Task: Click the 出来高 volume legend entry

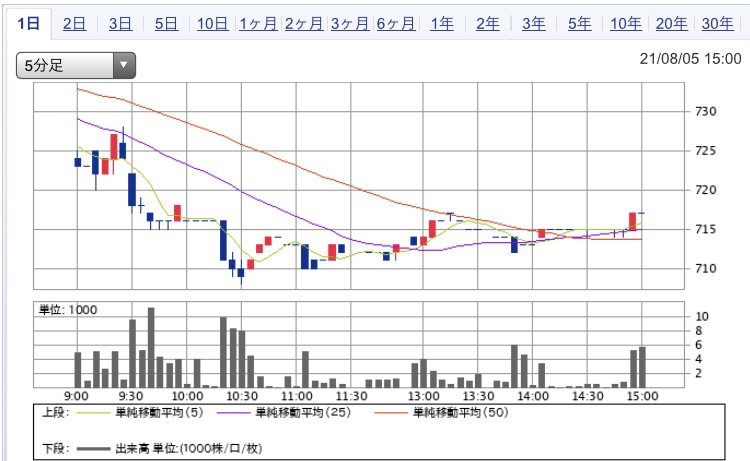Action: click(x=189, y=449)
